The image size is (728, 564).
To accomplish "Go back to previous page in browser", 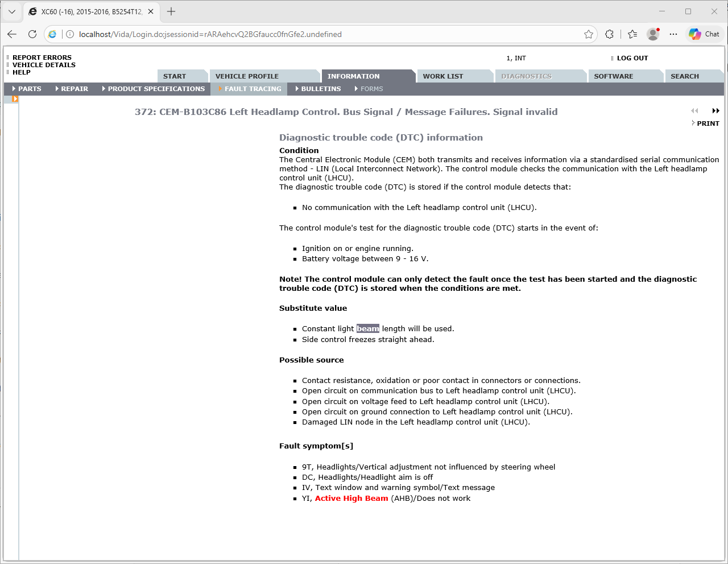I will tap(12, 34).
